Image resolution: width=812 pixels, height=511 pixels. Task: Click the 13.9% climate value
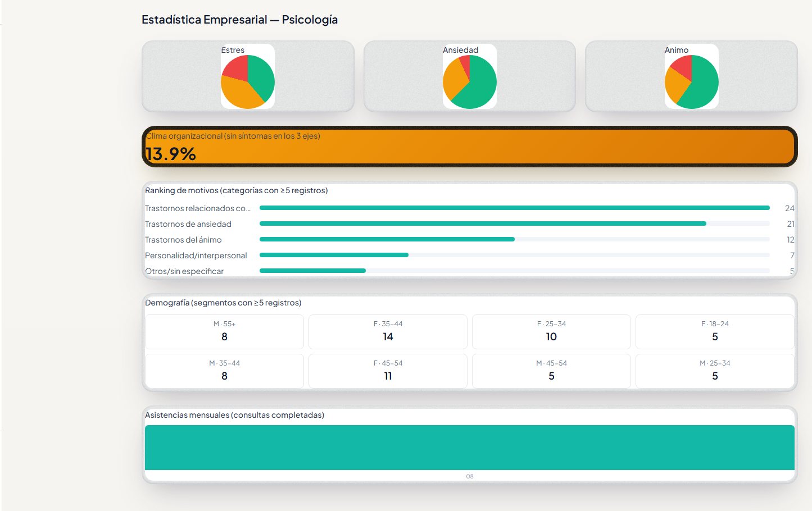[171, 154]
